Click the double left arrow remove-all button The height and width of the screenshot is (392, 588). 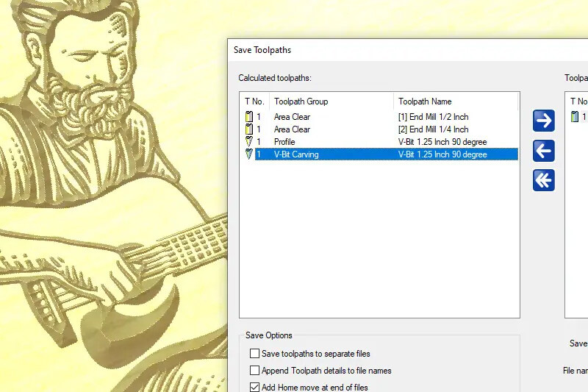(x=543, y=180)
